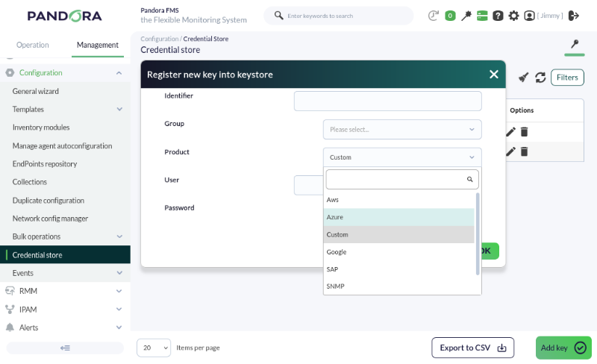Collapse the Configuration section chevron

point(119,72)
